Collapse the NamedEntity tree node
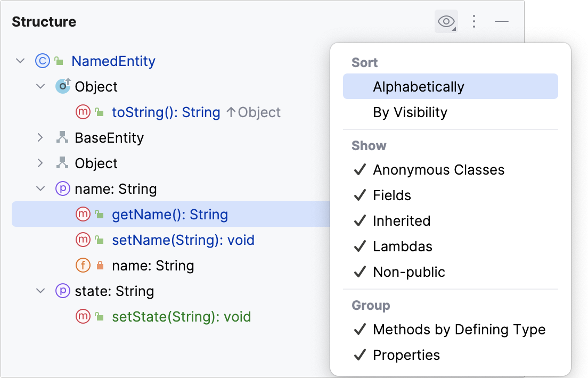 pos(20,61)
